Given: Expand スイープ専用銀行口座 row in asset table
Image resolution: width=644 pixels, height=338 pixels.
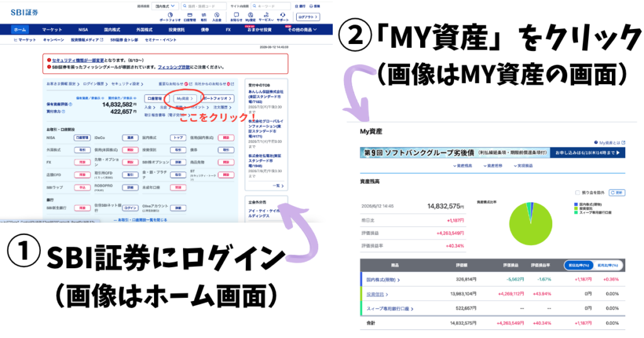Looking at the screenshot, I should tap(390, 309).
